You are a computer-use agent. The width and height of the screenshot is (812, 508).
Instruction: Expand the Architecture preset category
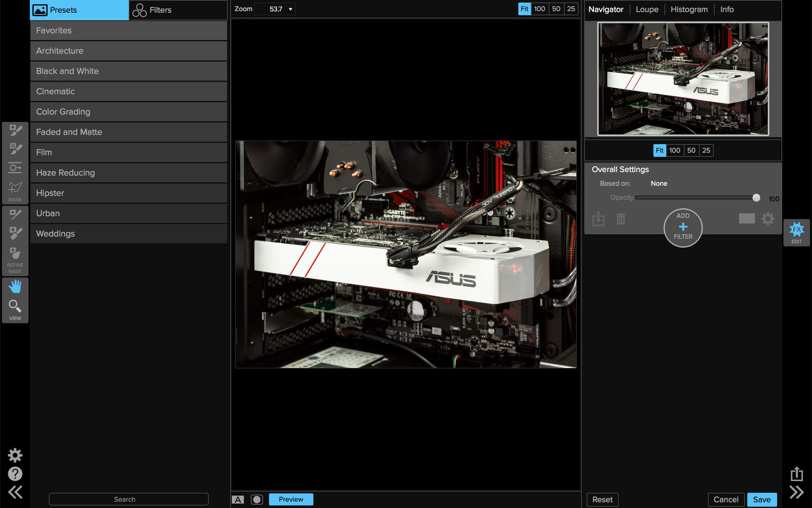[x=128, y=51]
